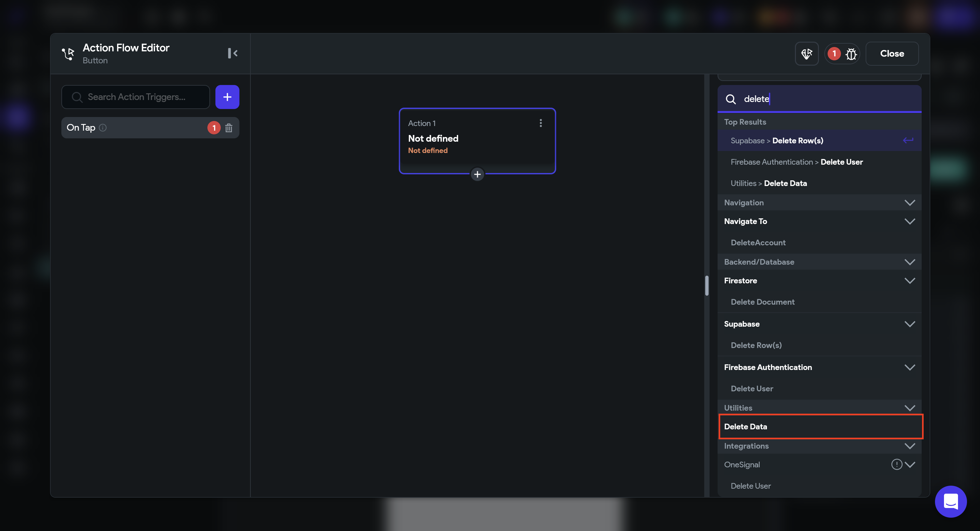Open the debug bug icon with error badge

(851, 54)
